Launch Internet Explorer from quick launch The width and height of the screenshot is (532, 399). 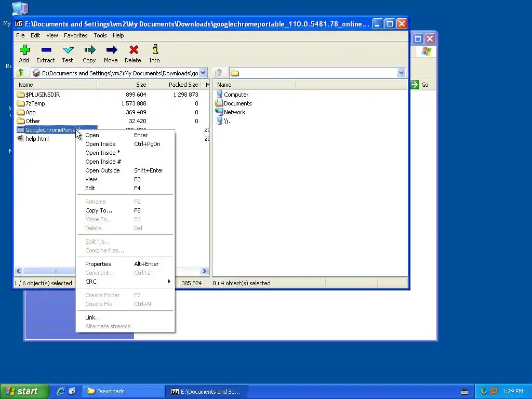(61, 391)
